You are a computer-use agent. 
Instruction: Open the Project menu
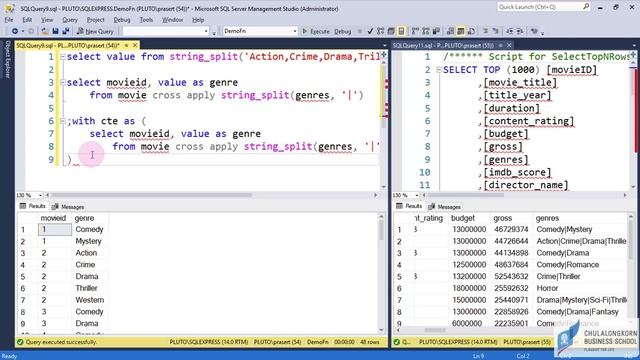(x=96, y=20)
